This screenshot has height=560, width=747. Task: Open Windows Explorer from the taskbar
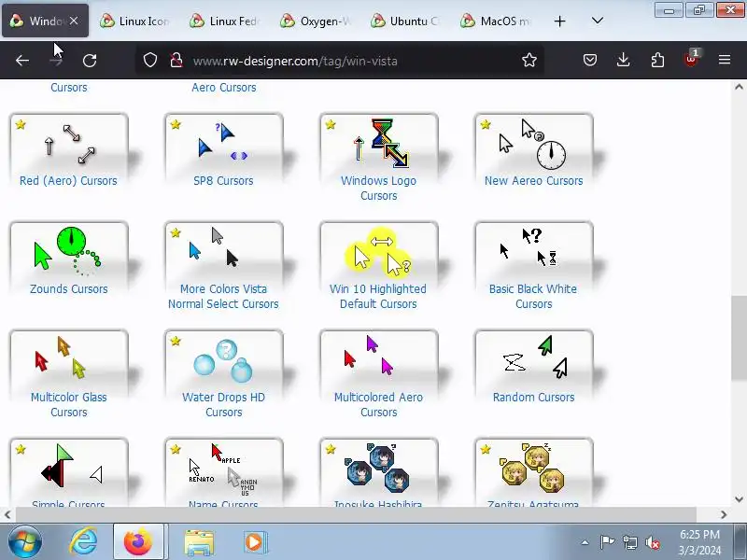point(199,542)
